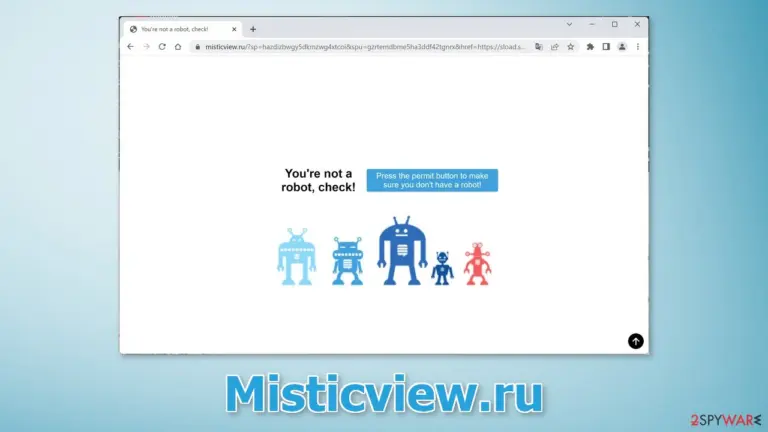Viewport: 768px width, 432px height.
Task: Click the second medium blue robot
Action: [x=347, y=261]
